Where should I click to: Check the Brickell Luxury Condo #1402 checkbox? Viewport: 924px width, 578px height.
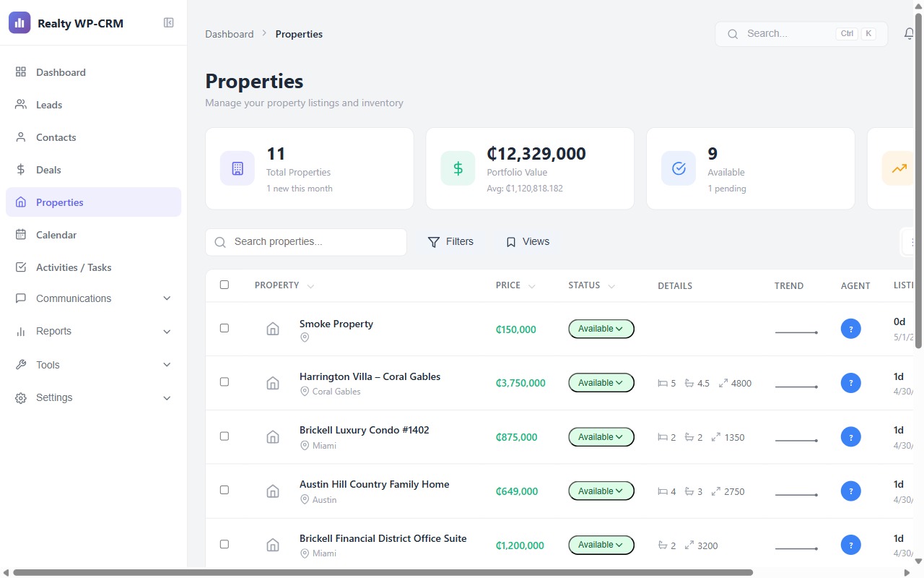coord(225,436)
